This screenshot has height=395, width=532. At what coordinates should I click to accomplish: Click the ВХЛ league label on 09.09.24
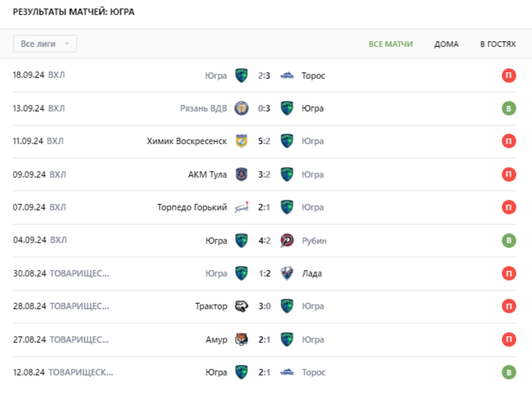pos(58,175)
